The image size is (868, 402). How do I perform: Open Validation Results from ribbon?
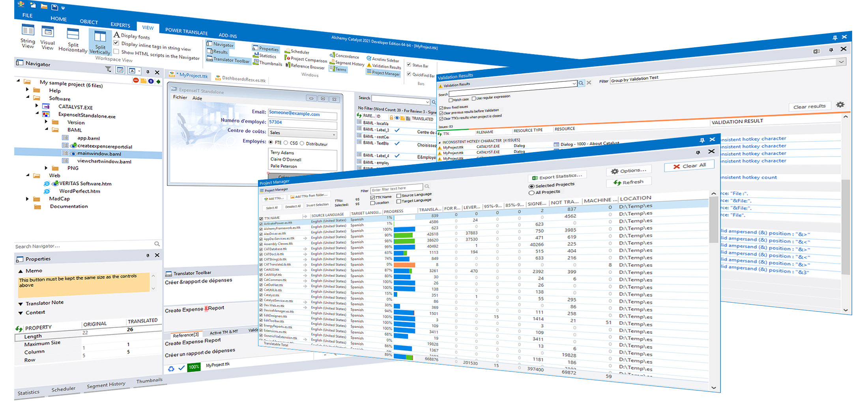(384, 66)
